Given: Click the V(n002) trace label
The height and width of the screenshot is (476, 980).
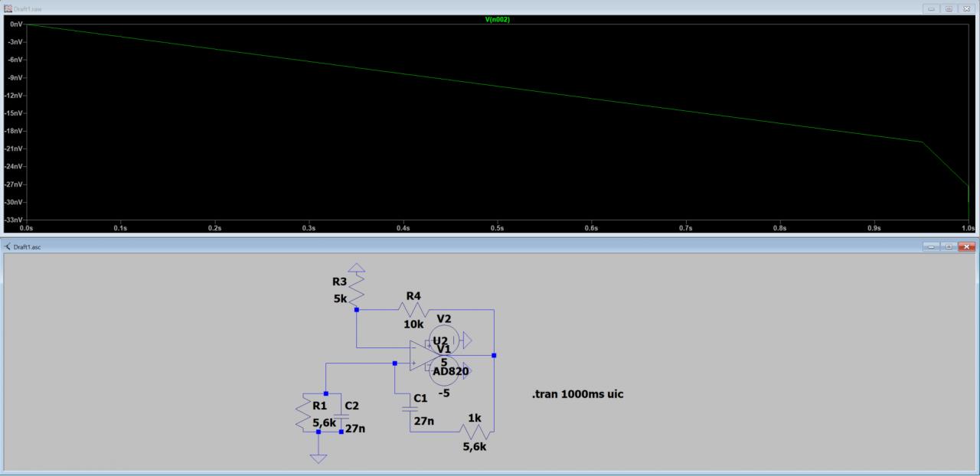Looking at the screenshot, I should [498, 19].
